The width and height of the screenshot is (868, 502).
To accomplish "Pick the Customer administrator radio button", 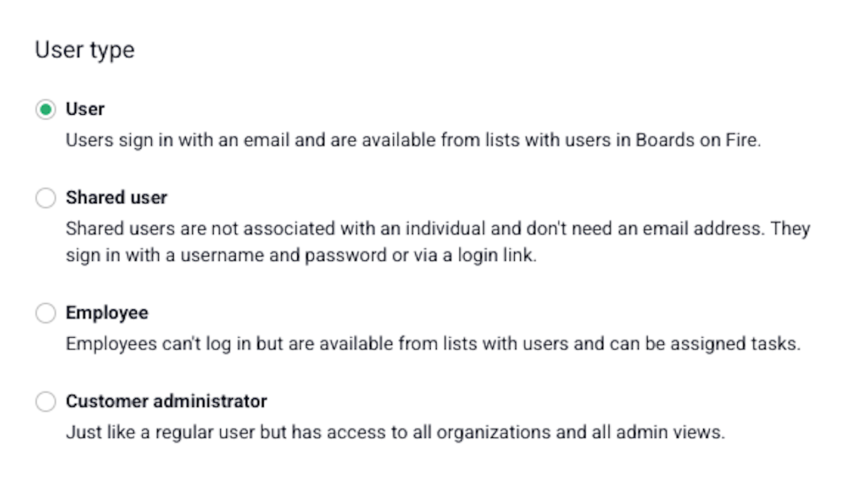I will [x=46, y=401].
